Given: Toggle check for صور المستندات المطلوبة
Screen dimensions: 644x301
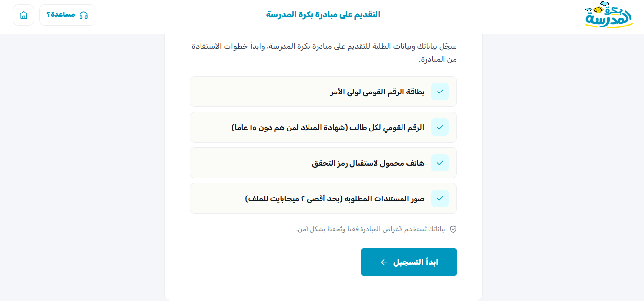Looking at the screenshot, I should pyautogui.click(x=440, y=198).
